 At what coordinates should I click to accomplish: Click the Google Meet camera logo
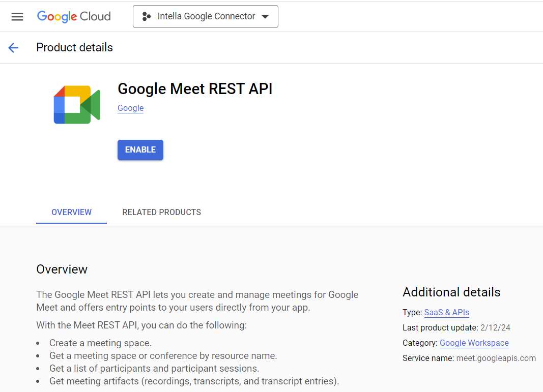click(77, 105)
